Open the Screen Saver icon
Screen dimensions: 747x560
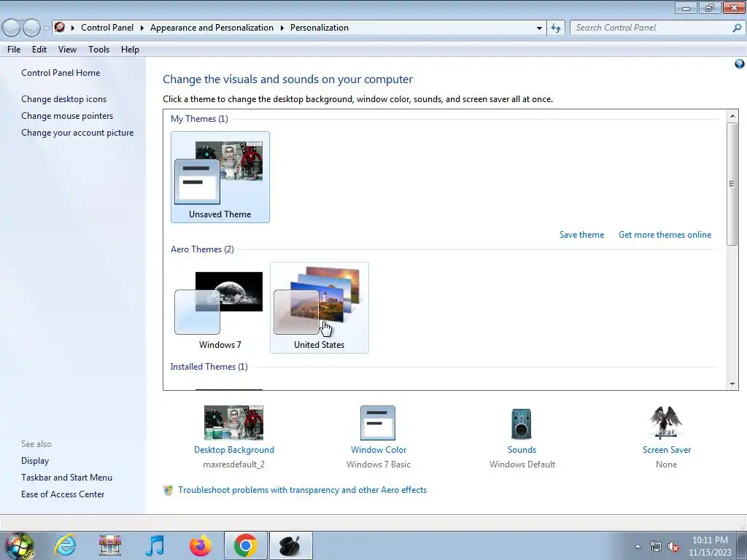(x=666, y=422)
